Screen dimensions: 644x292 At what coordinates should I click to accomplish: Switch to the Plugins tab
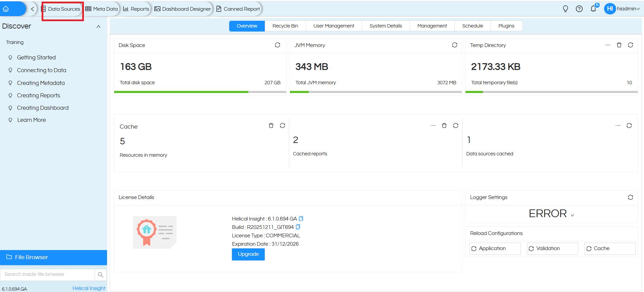pyautogui.click(x=506, y=26)
